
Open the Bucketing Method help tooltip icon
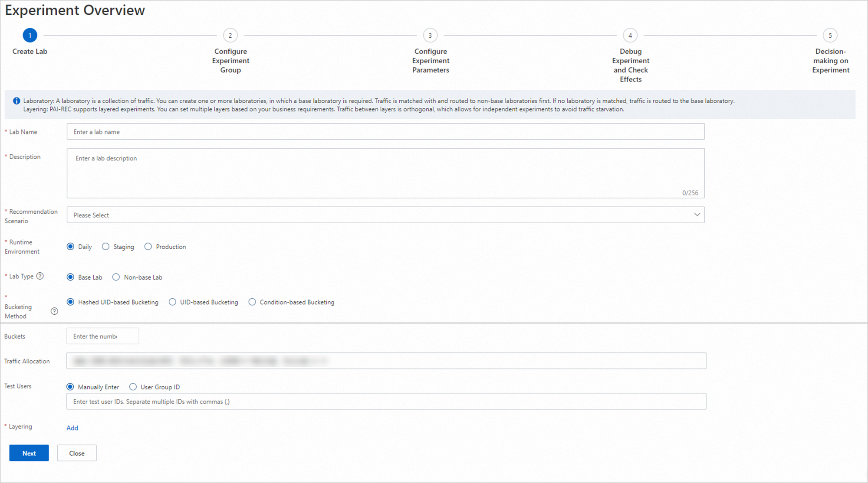tap(54, 311)
